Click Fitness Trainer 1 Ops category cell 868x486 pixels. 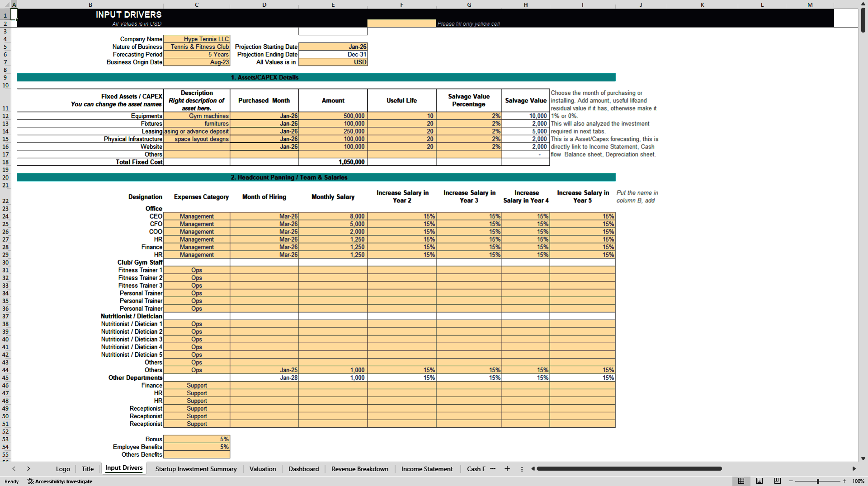click(x=197, y=270)
